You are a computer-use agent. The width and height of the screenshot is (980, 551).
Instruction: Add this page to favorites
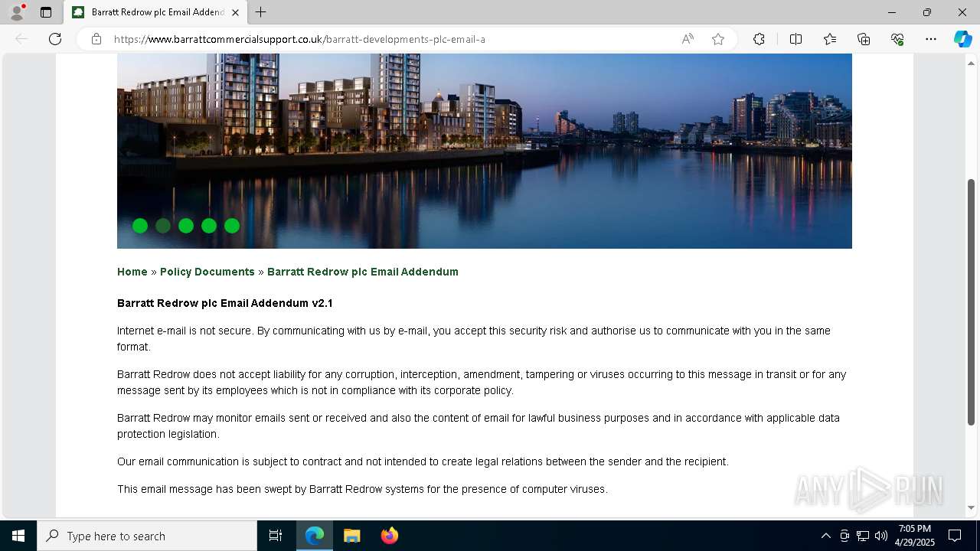tap(718, 39)
